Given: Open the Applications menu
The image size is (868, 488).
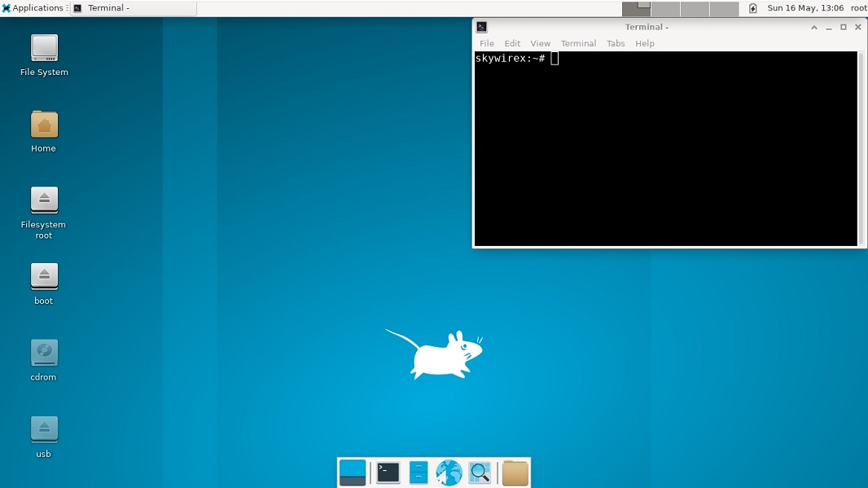Looking at the screenshot, I should click(x=33, y=8).
